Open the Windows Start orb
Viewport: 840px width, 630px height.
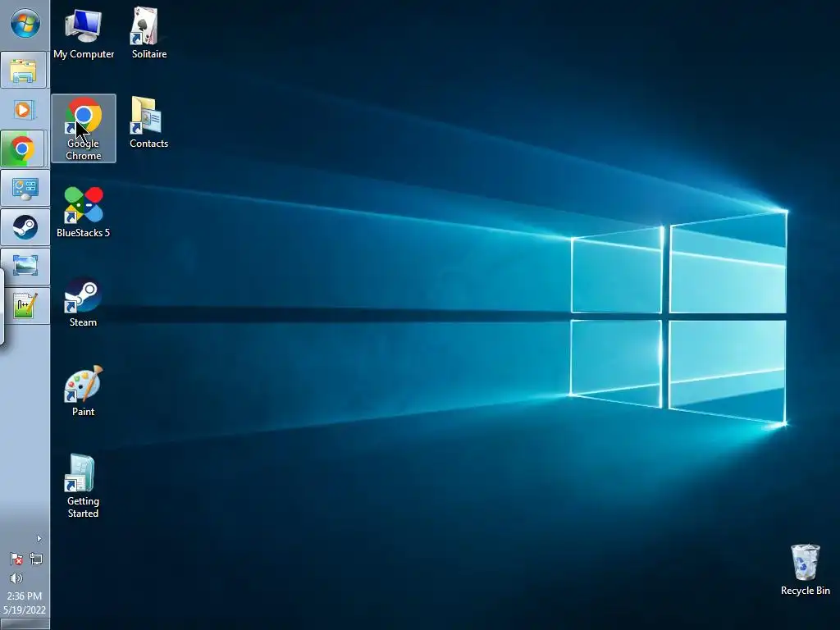click(x=25, y=23)
